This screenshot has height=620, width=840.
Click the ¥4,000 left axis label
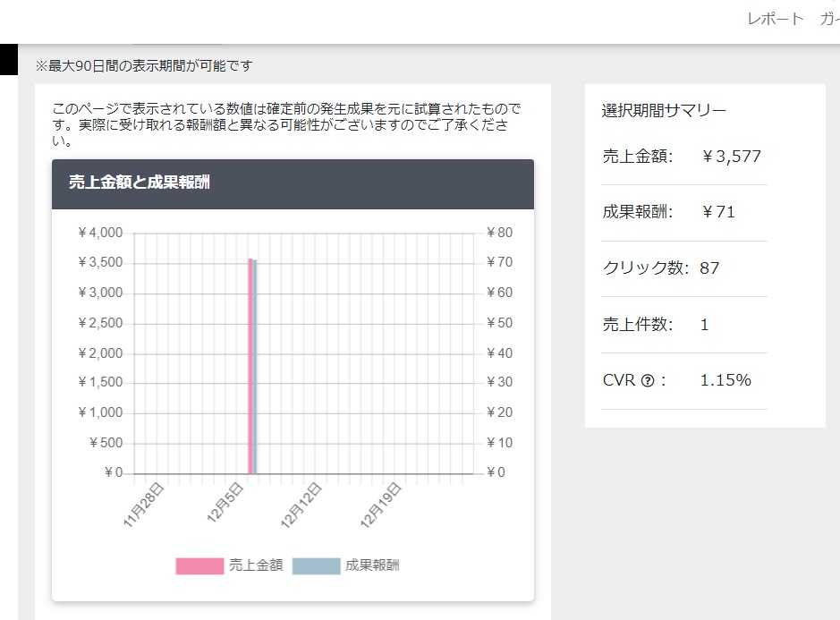[x=100, y=233]
